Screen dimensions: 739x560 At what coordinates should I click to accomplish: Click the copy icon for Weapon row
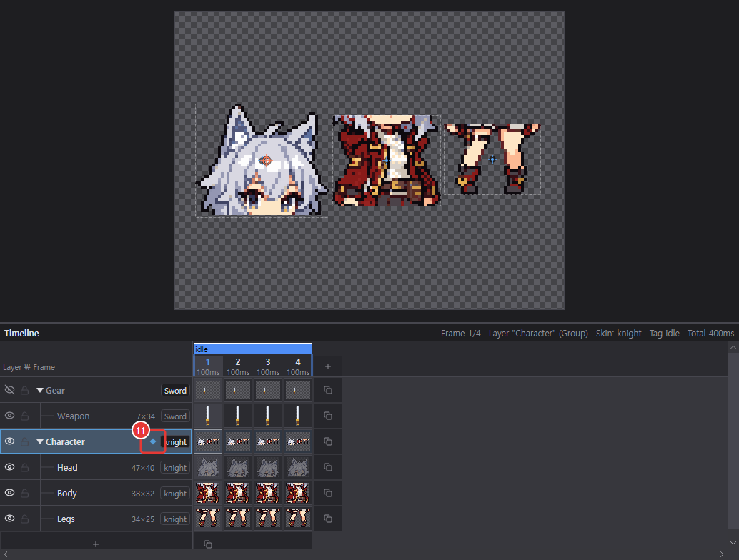point(328,416)
